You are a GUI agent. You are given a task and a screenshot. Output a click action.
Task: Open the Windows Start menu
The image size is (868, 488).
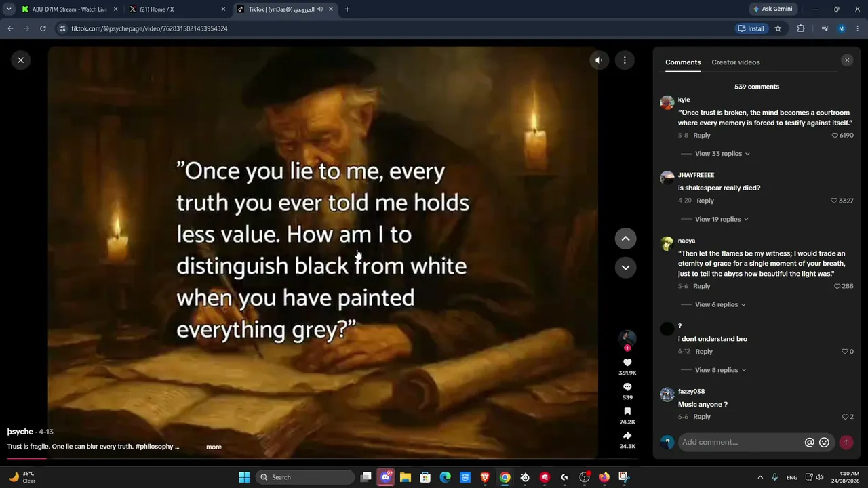(x=244, y=477)
